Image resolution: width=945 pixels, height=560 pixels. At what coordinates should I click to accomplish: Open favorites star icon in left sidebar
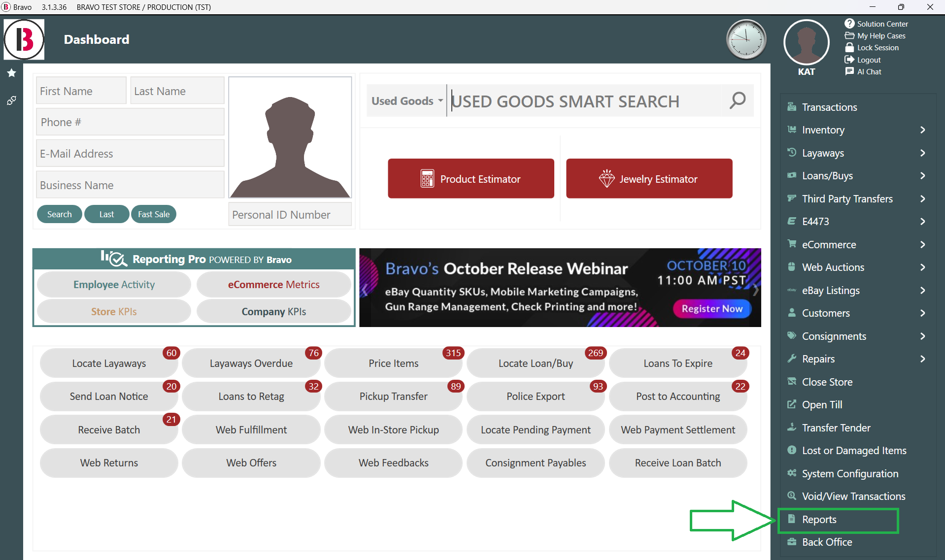click(x=12, y=73)
